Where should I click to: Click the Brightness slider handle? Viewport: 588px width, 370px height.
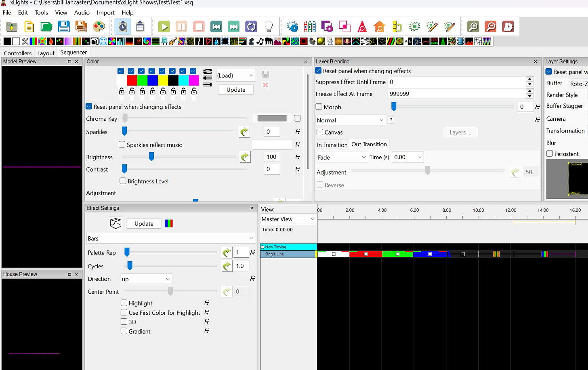tap(151, 157)
